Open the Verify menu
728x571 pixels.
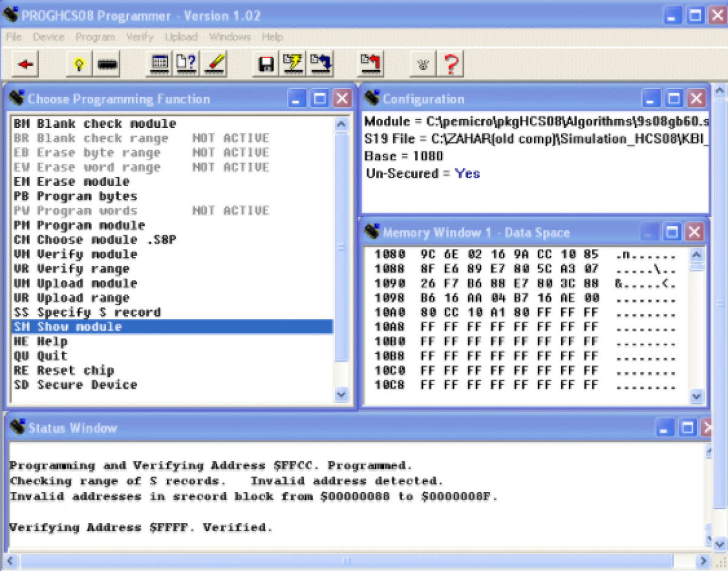[x=140, y=37]
